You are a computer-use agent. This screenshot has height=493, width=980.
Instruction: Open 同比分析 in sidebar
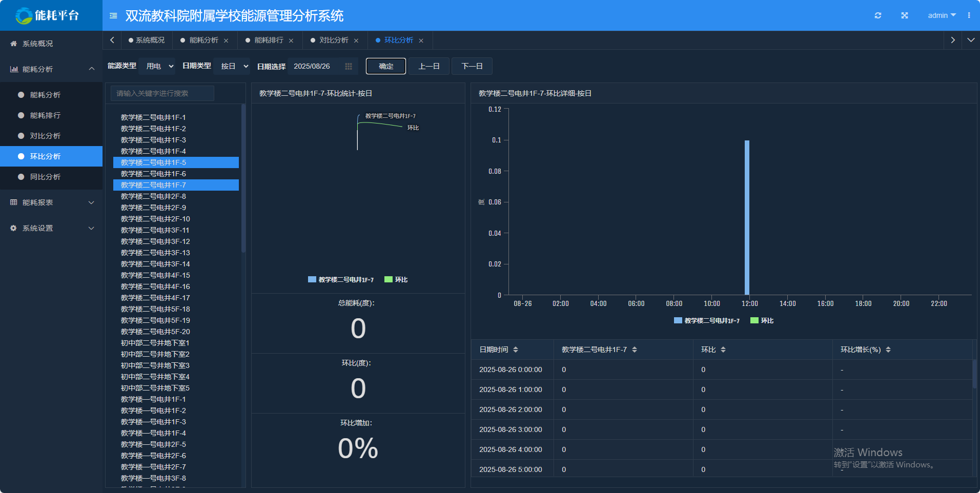pyautogui.click(x=45, y=177)
